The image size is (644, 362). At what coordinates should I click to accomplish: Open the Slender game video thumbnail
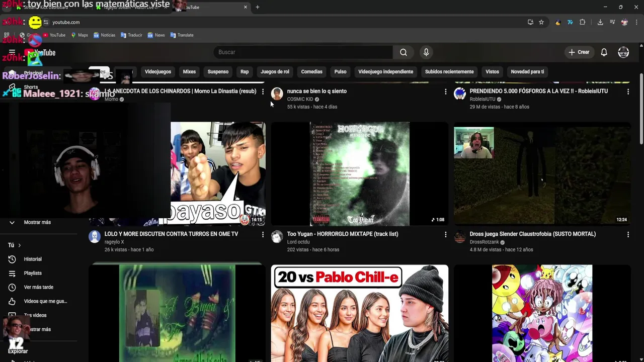(x=542, y=173)
